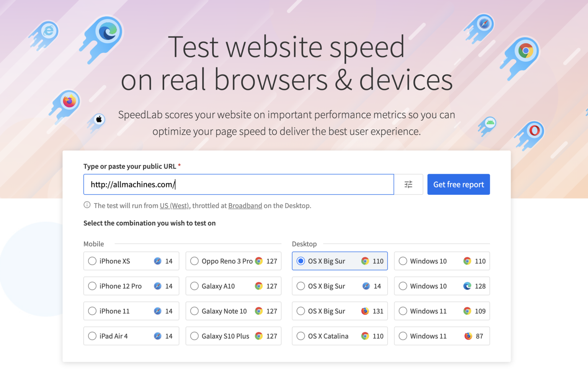Click the Broadband throttling link
The height and width of the screenshot is (388, 588).
245,205
